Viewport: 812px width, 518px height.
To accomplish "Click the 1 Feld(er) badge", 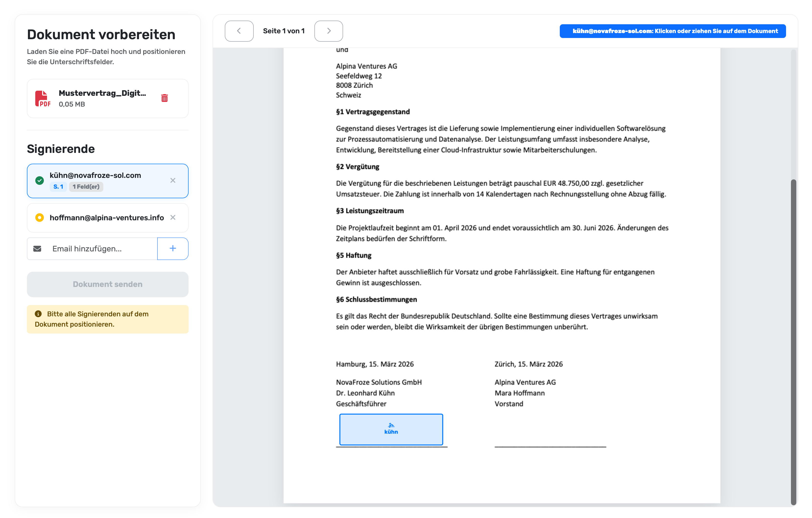I will point(86,187).
